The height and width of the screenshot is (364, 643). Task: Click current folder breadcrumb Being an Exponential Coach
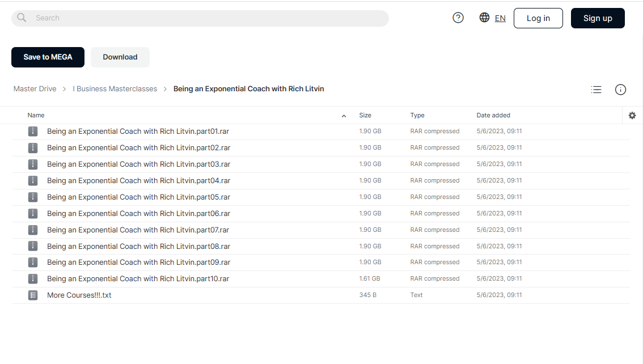coord(248,89)
